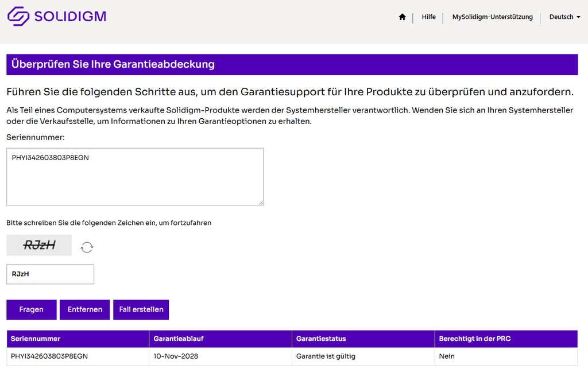588x369 pixels.
Task: Click the Fall erstellen button
Action: click(141, 309)
